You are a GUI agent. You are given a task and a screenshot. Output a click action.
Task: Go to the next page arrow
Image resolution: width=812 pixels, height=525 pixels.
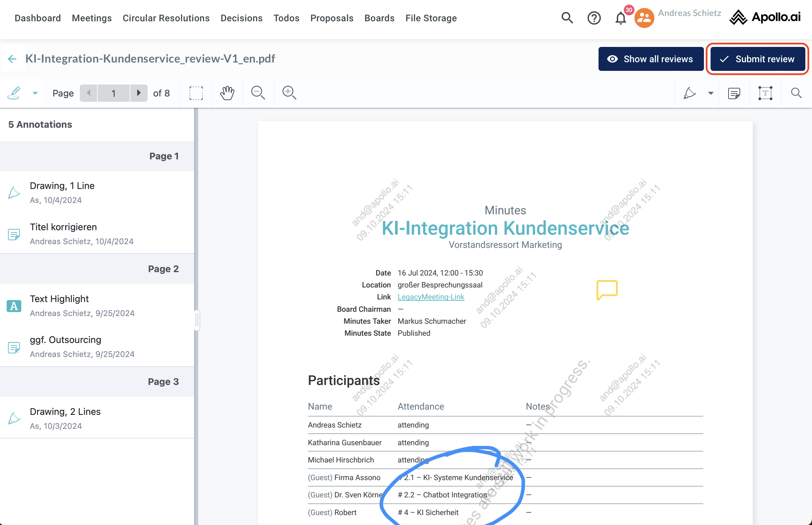click(x=138, y=93)
